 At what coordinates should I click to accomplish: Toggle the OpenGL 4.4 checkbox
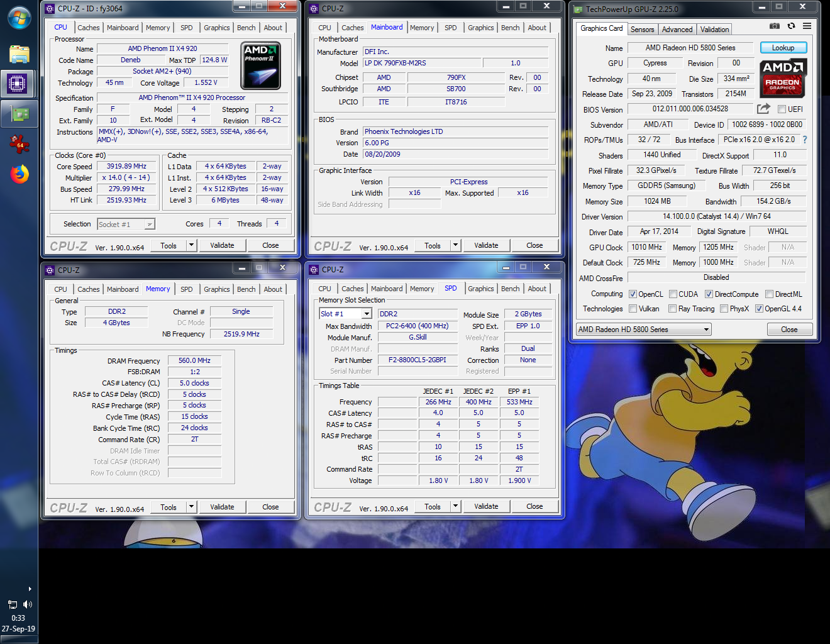tap(759, 308)
